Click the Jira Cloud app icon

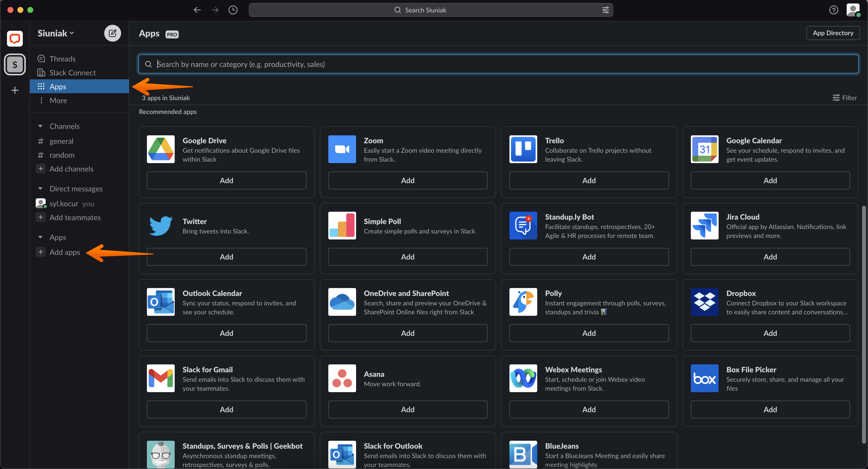point(704,226)
